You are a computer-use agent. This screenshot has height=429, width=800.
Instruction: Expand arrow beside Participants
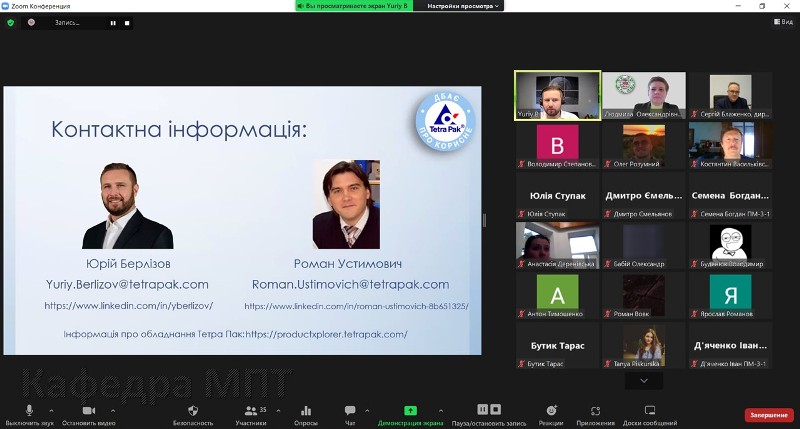[278, 410]
